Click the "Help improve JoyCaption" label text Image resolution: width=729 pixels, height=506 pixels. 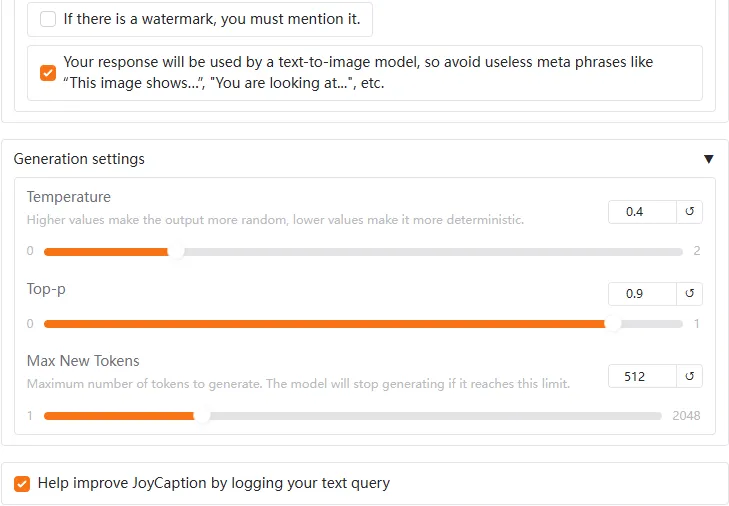[213, 483]
